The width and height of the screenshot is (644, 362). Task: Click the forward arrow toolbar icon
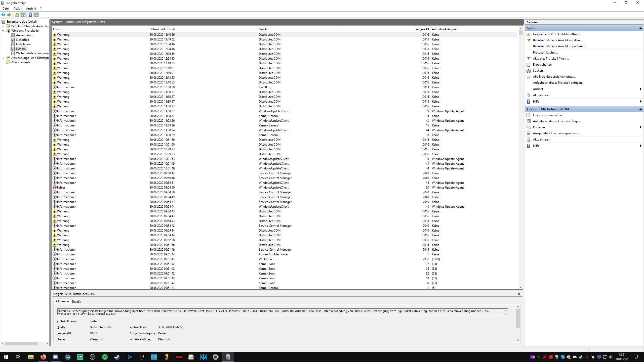9,15
